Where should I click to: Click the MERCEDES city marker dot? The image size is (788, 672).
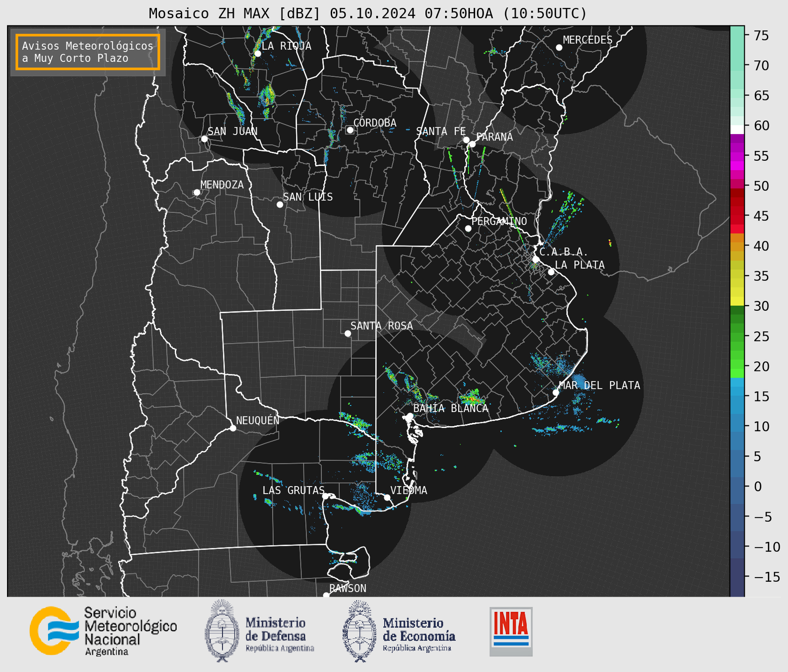[x=559, y=48]
